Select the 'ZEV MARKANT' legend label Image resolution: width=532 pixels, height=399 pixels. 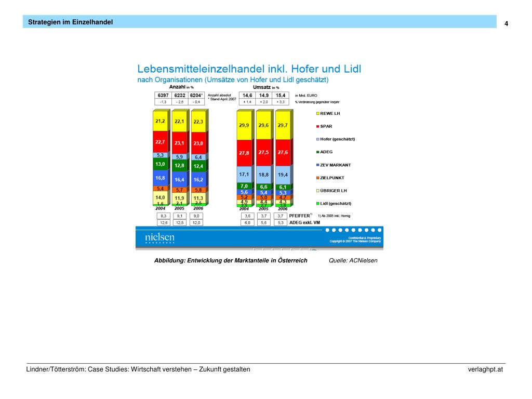click(336, 165)
